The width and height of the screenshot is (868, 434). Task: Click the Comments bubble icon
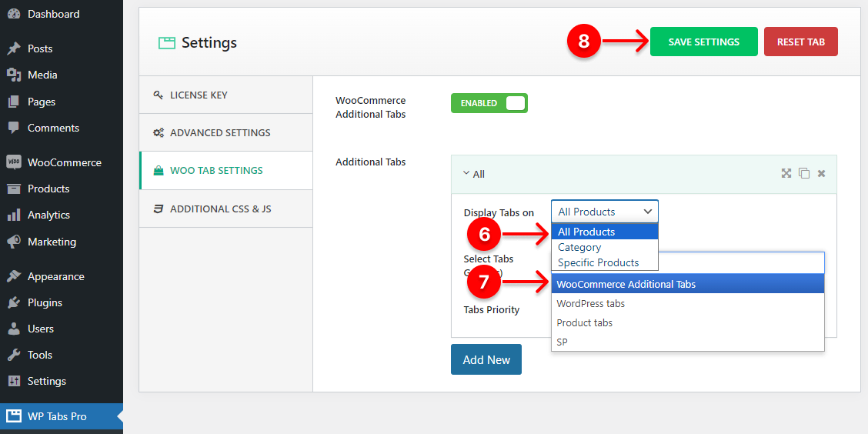(14, 128)
